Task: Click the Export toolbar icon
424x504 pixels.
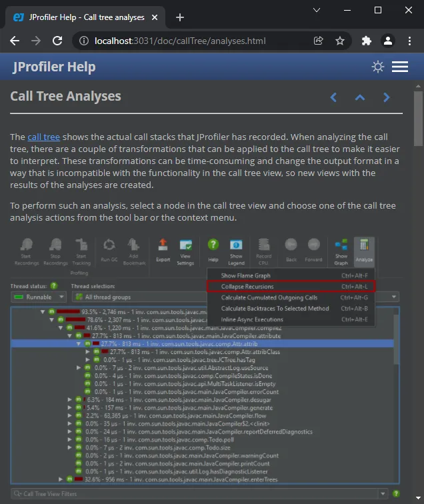Action: (x=163, y=251)
